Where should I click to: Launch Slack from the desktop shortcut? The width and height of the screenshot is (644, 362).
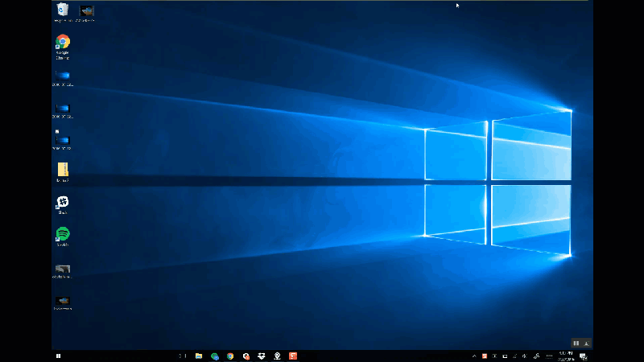tap(63, 204)
